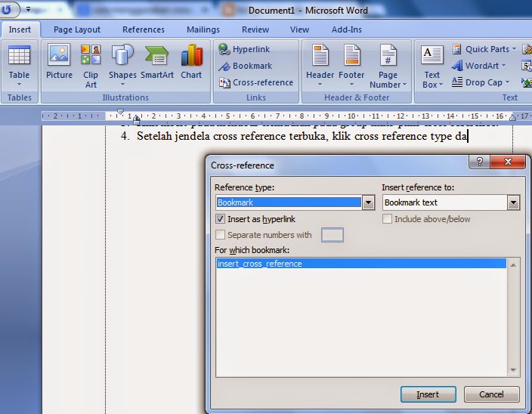The image size is (532, 414).
Task: Click the Cancel button in dialog
Action: (x=491, y=394)
